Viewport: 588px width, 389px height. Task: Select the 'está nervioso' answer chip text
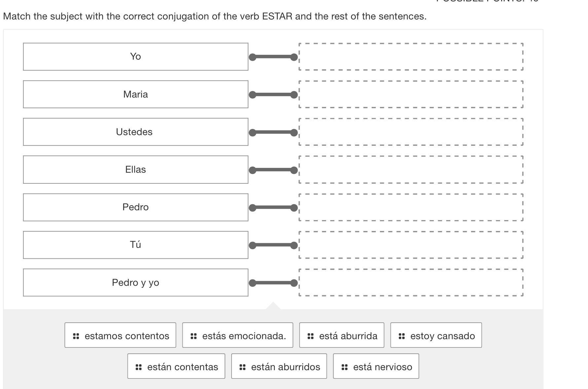pos(383,367)
